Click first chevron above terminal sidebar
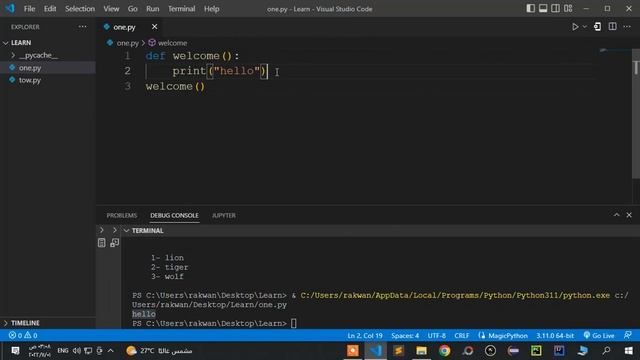 pyautogui.click(x=102, y=230)
